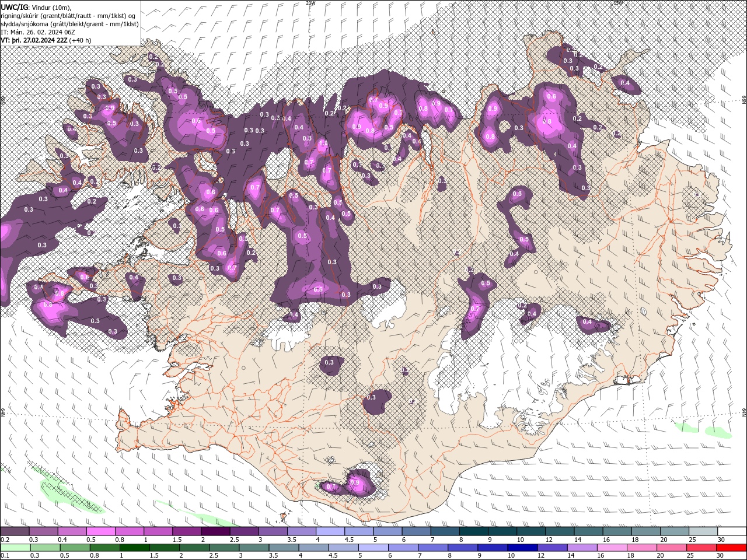The height and width of the screenshot is (560, 747).
Task: Pick the 1.5 swatch in the top snow scale
Action: click(x=187, y=531)
